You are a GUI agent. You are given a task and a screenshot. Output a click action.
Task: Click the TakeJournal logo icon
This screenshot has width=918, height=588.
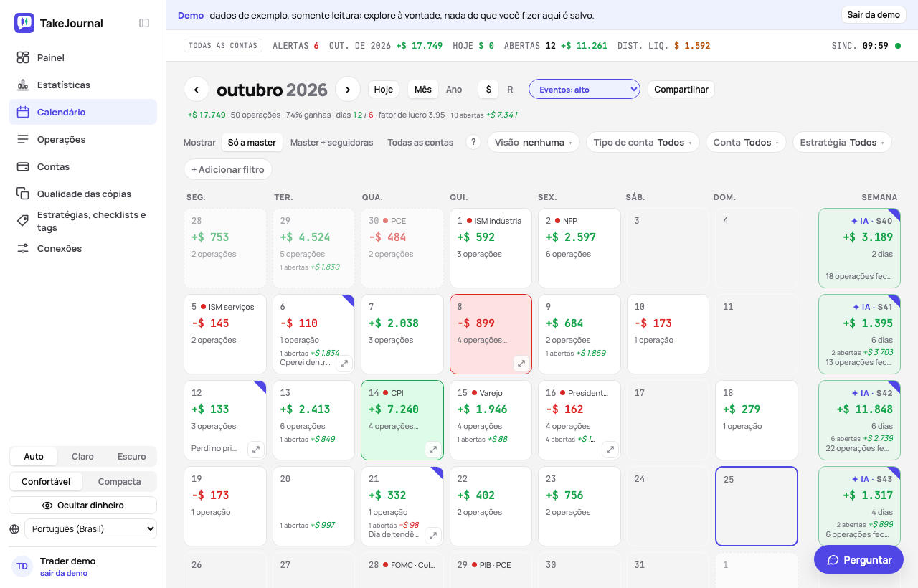[x=24, y=23]
